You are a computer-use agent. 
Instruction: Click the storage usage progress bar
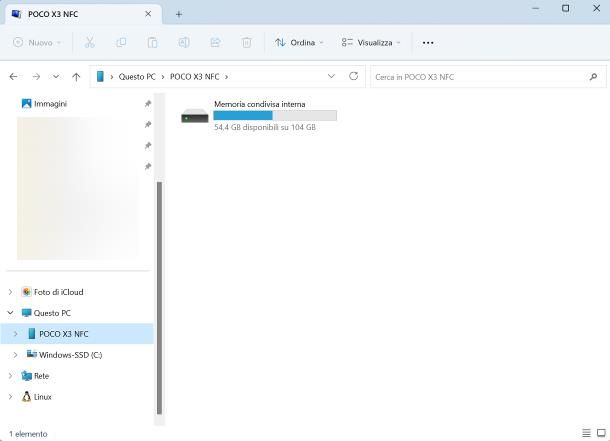click(x=275, y=116)
